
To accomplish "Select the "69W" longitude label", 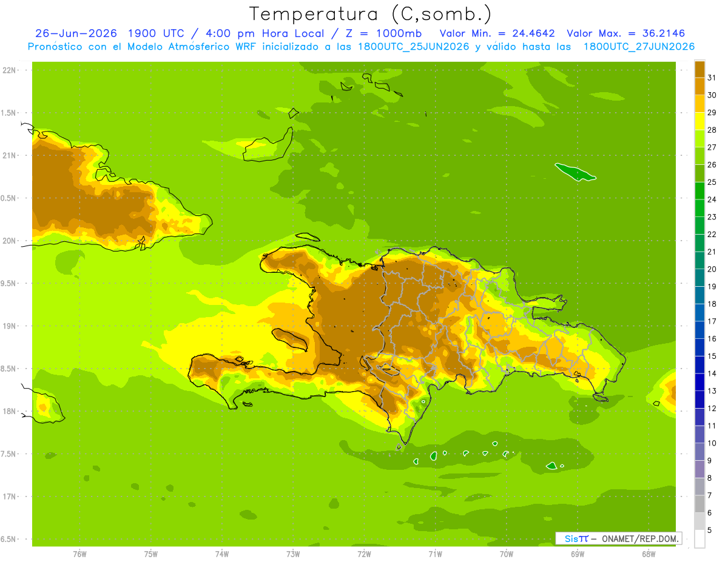I will pyautogui.click(x=578, y=554).
